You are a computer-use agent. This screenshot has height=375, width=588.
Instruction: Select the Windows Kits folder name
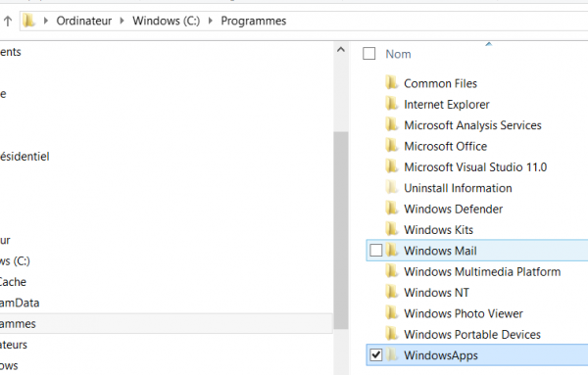click(438, 230)
